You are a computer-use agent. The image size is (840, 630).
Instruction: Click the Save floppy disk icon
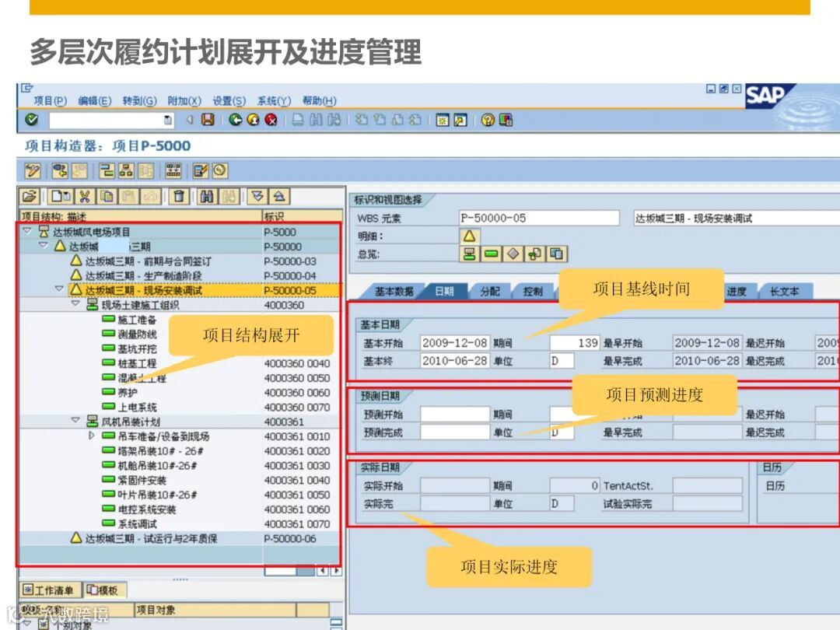pyautogui.click(x=208, y=120)
